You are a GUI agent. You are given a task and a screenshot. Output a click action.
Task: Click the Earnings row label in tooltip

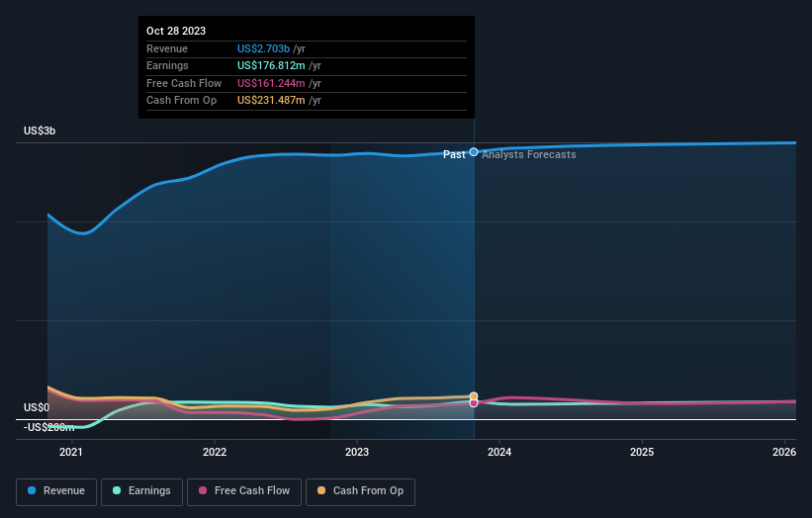pyautogui.click(x=167, y=65)
